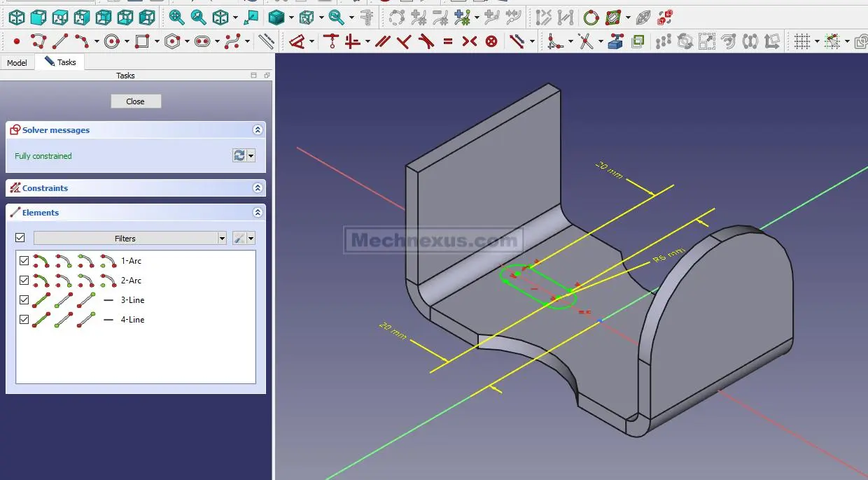Switch to isometric view cube icon
Viewport: 868px width, 480px height.
pyautogui.click(x=16, y=17)
